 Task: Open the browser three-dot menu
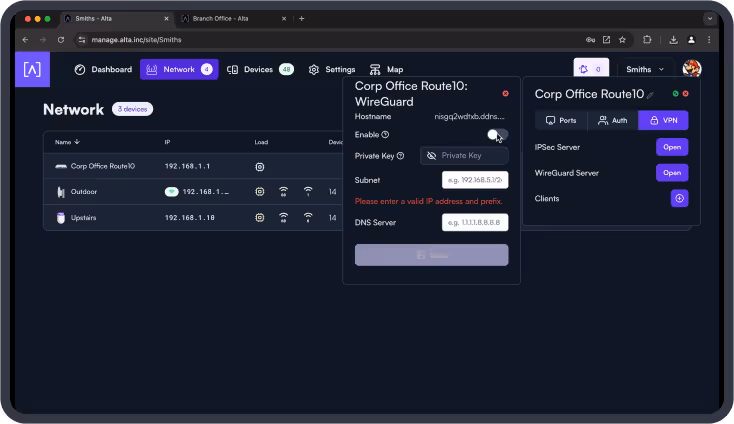[709, 40]
